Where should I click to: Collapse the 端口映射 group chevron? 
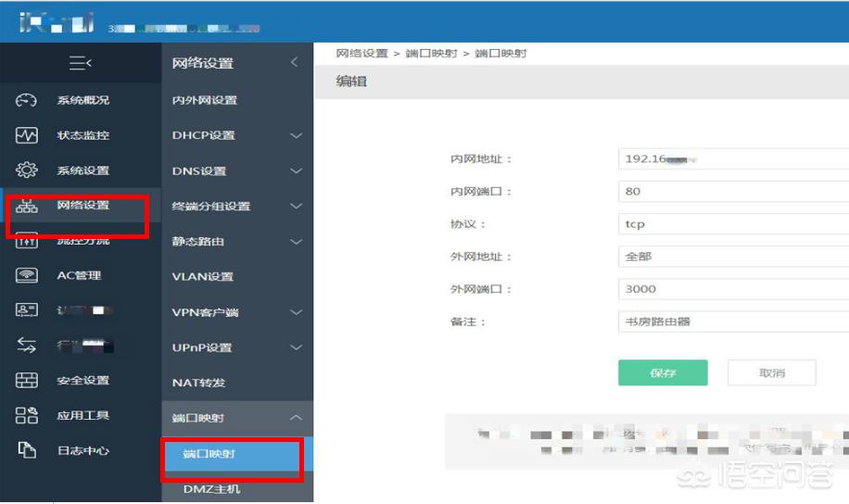pos(296,418)
